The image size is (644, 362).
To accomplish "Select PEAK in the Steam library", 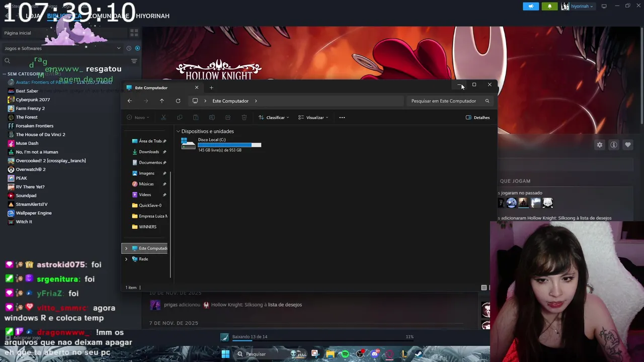I will (x=21, y=178).
